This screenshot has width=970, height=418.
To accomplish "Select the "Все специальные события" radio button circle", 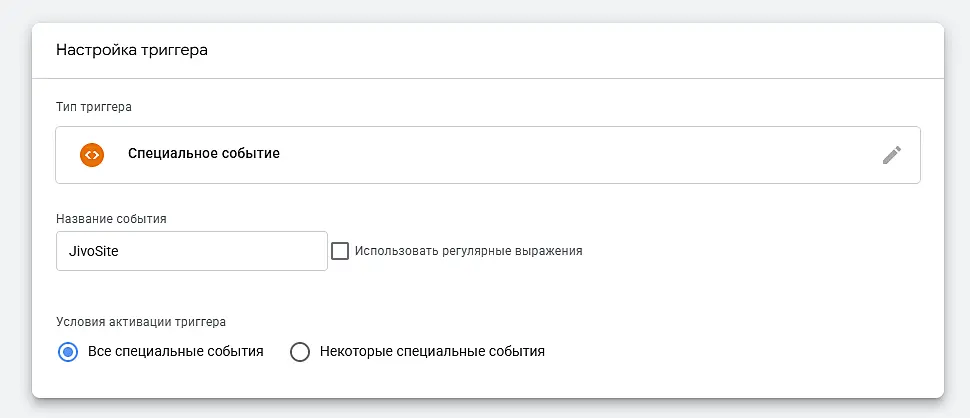I will pos(67,352).
